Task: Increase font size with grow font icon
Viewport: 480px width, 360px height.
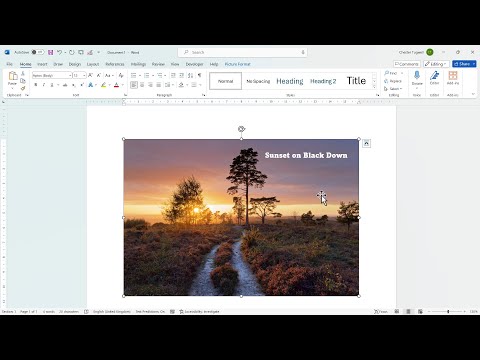Action: 90,75
